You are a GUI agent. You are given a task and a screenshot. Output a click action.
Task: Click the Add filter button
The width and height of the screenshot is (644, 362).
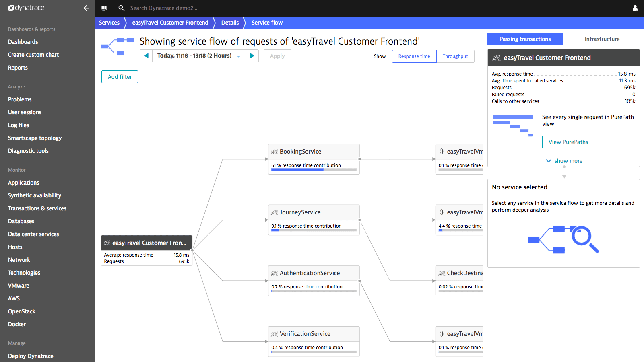[x=120, y=77]
